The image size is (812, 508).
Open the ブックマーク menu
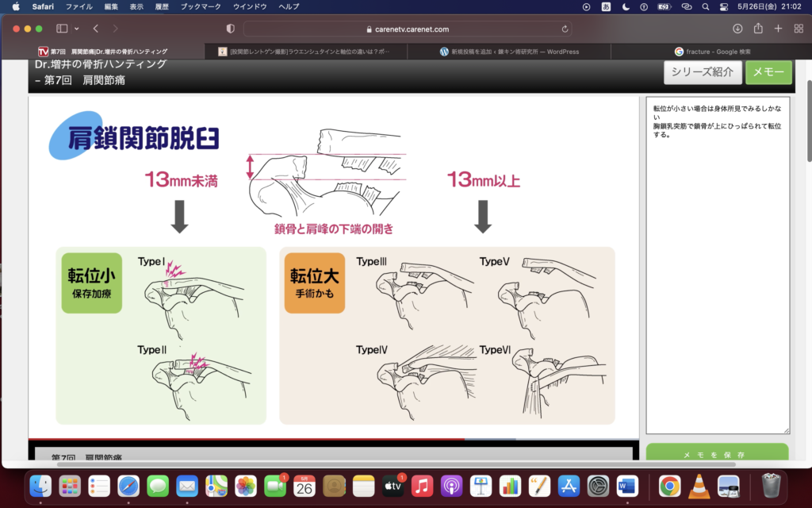(200, 6)
